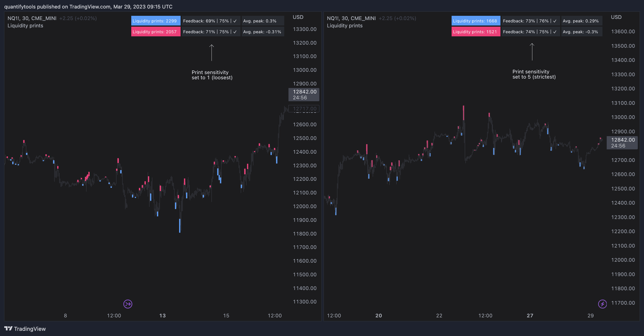
Task: Open the right chart's 'Liquidity prints' indicator label
Action: [344, 25]
